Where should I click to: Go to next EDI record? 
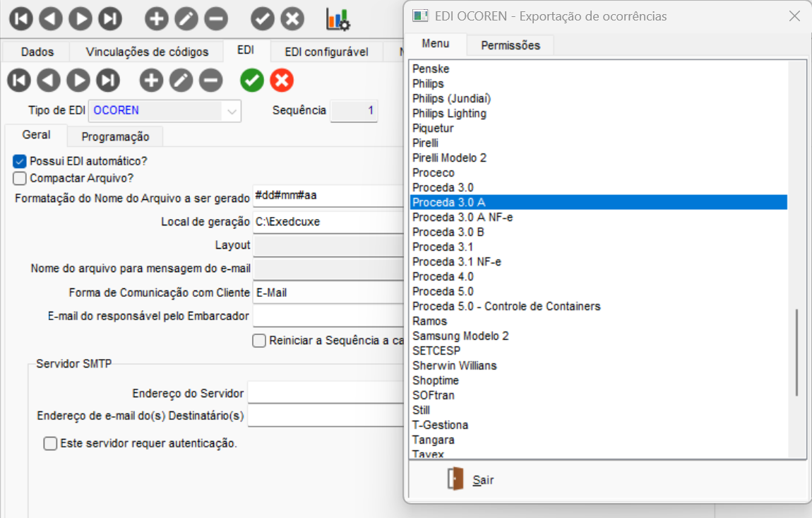[78, 81]
